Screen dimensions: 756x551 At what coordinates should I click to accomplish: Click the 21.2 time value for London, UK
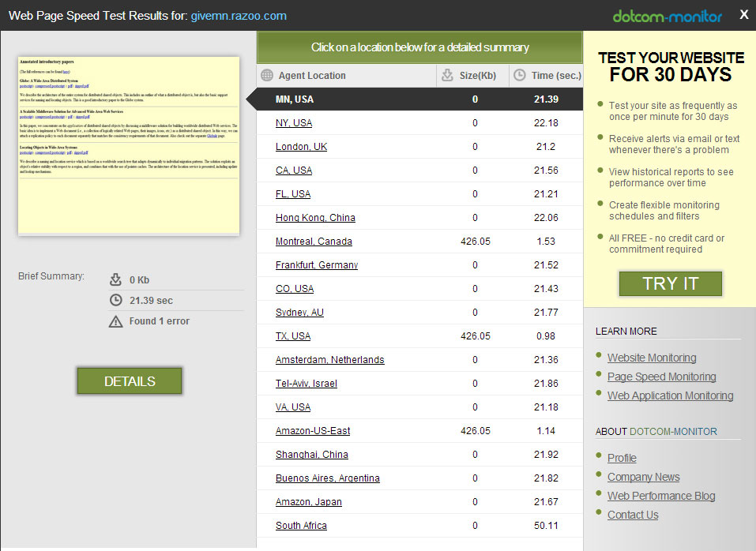coord(546,146)
